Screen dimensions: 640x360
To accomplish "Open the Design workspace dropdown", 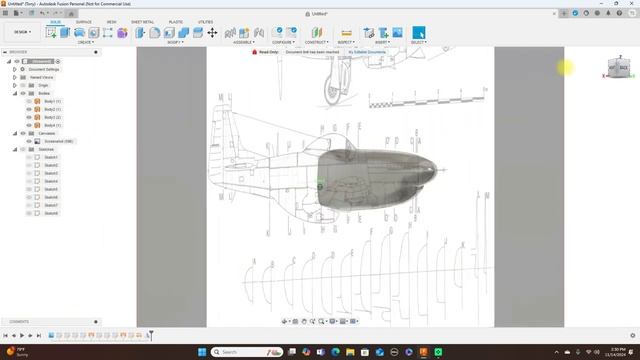I will pyautogui.click(x=22, y=32).
